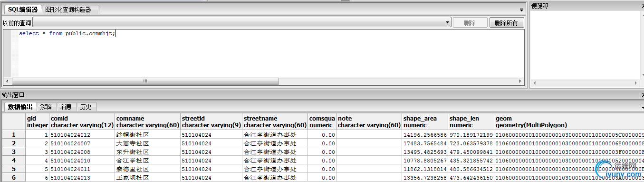The width and height of the screenshot is (644, 182).
Task: Click shape_len cell 435.321855742
Action: [471, 160]
